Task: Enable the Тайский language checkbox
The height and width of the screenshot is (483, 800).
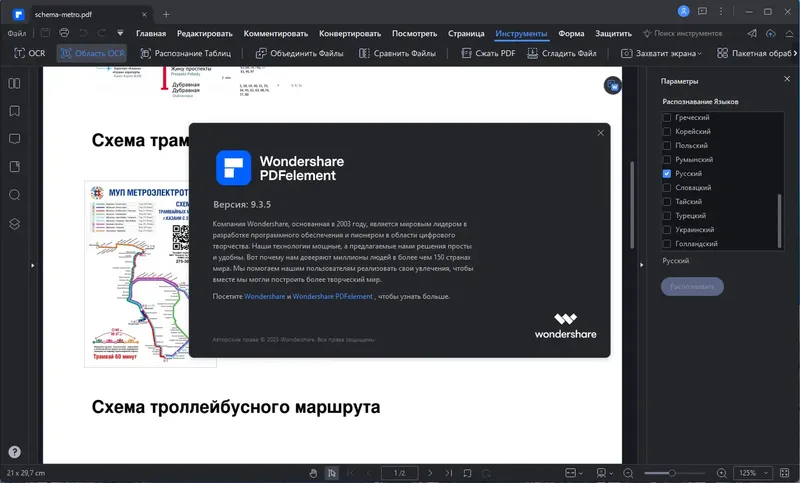Action: 666,201
